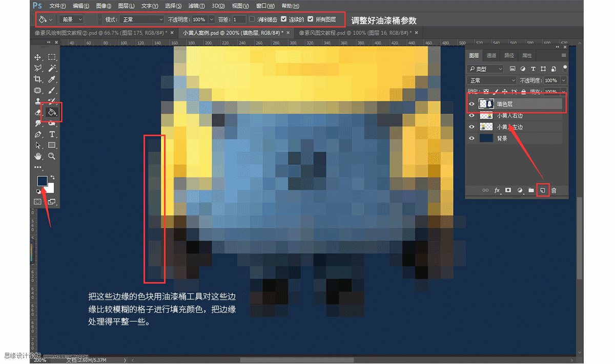
Task: Hide the 小黄人右边 layer
Action: pos(472,116)
